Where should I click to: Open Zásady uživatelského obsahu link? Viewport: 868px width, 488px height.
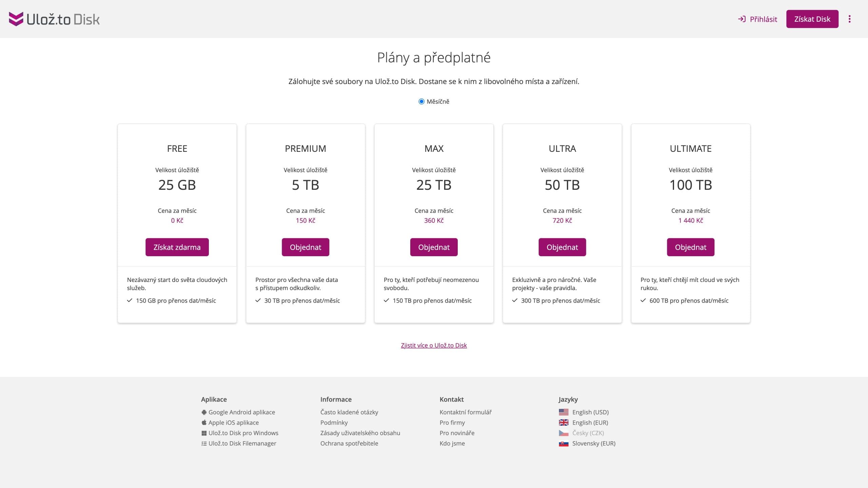360,433
